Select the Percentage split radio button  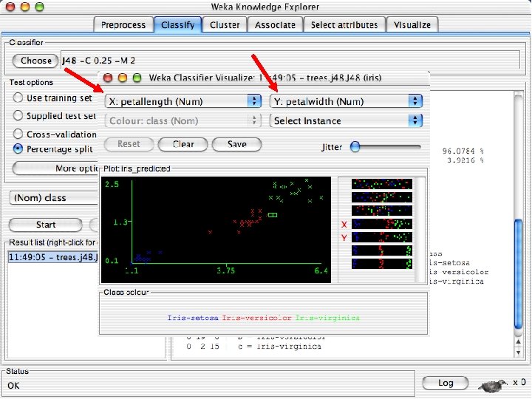point(18,149)
